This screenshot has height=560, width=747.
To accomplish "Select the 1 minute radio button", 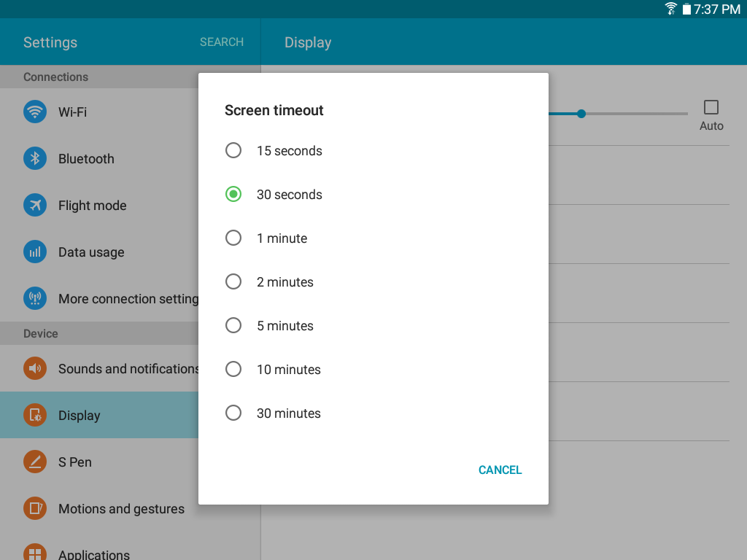I will (233, 238).
